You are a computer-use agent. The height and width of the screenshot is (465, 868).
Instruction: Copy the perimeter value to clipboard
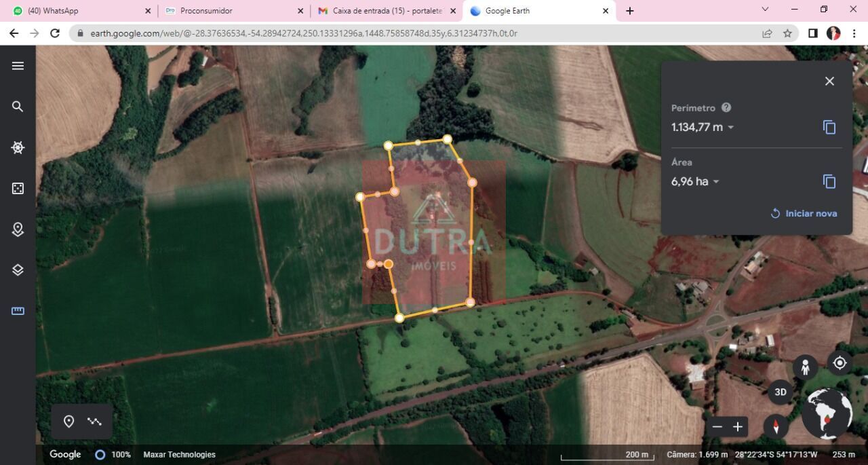(x=829, y=128)
